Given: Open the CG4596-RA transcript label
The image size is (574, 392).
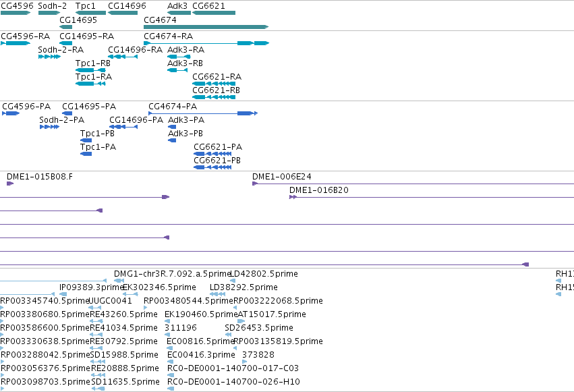Looking at the screenshot, I should point(25,36).
